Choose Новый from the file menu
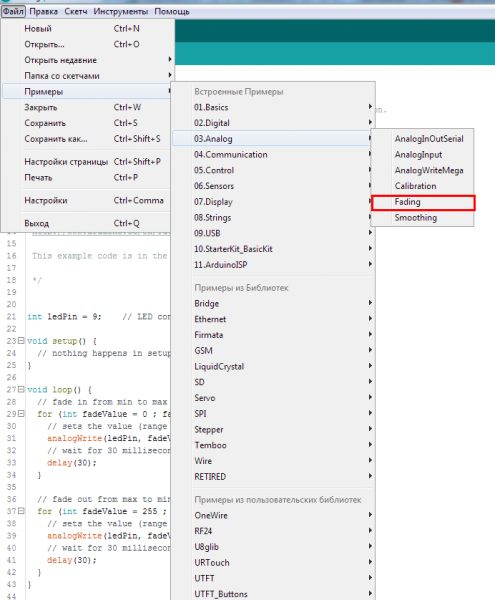The height and width of the screenshot is (600, 495). (x=87, y=29)
